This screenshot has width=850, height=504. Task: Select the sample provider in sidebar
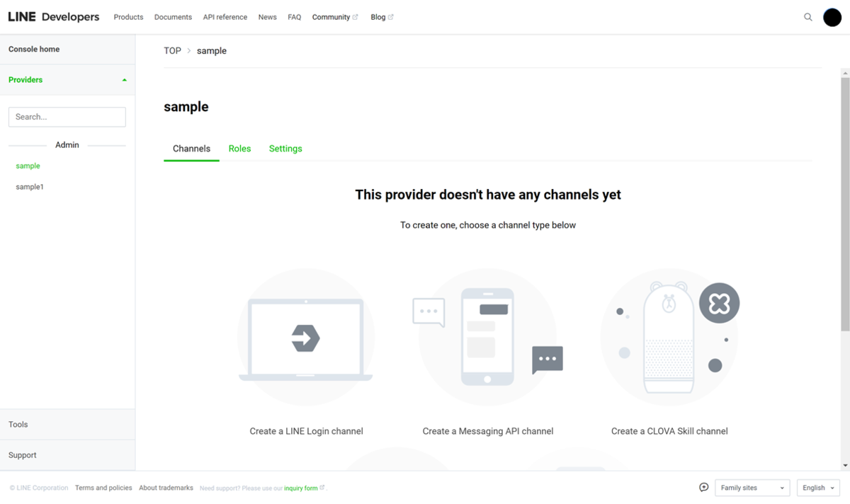(x=28, y=166)
